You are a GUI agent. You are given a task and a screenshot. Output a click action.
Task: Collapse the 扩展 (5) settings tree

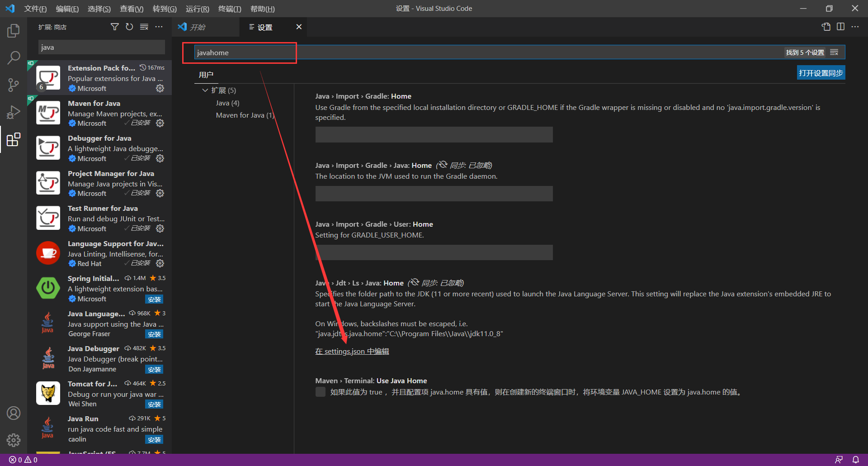coord(205,90)
